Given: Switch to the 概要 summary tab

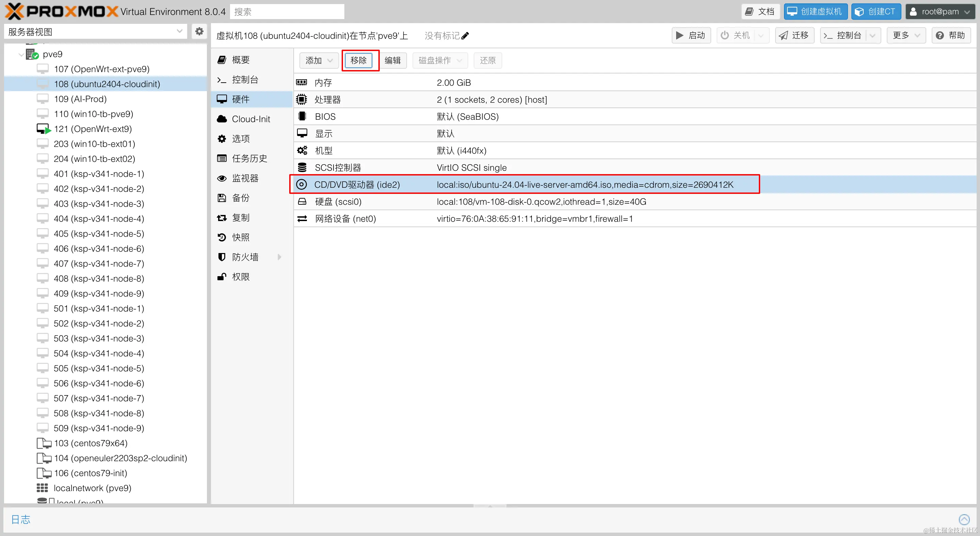Looking at the screenshot, I should pos(241,60).
